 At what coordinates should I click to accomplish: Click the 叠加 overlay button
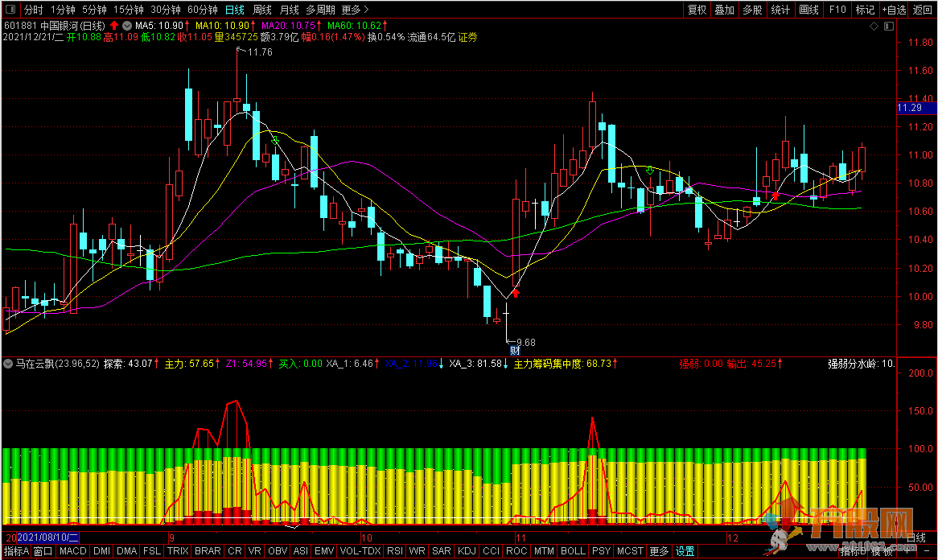[x=725, y=10]
